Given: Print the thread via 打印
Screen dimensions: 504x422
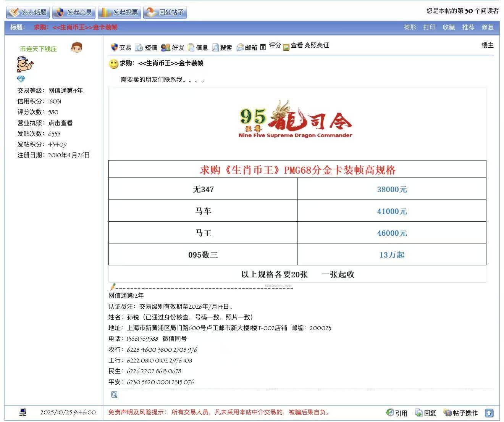Looking at the screenshot, I should point(429,27).
